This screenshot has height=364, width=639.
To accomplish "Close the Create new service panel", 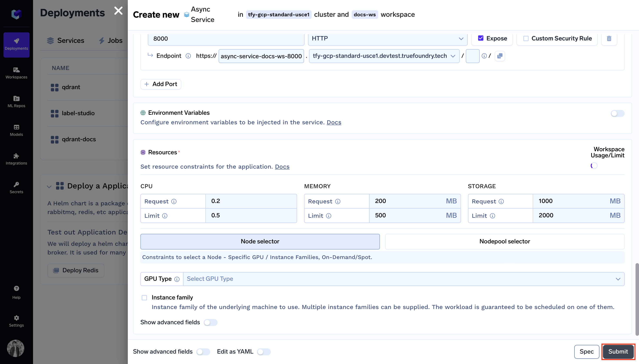I will (x=118, y=11).
